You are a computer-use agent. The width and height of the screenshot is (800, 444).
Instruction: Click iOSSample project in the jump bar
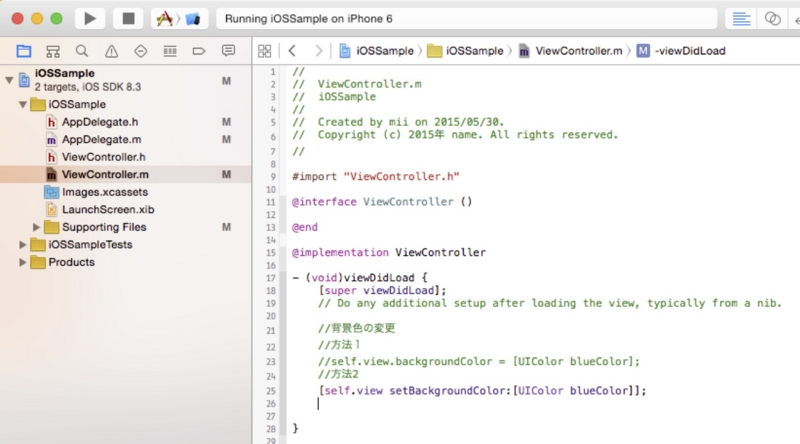377,51
